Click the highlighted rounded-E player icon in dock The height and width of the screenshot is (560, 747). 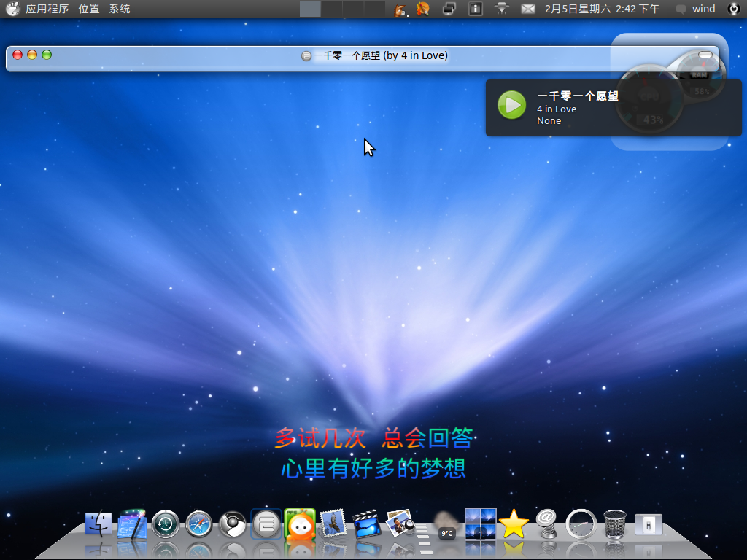click(x=266, y=524)
